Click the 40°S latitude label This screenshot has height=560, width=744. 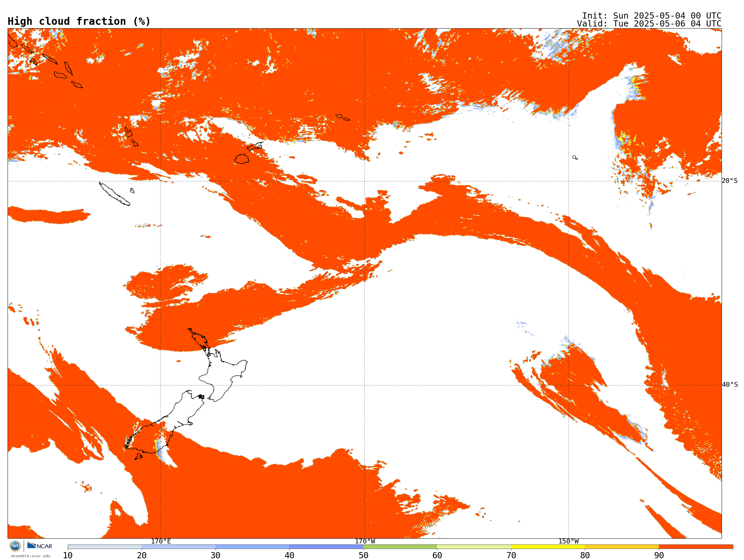click(730, 385)
